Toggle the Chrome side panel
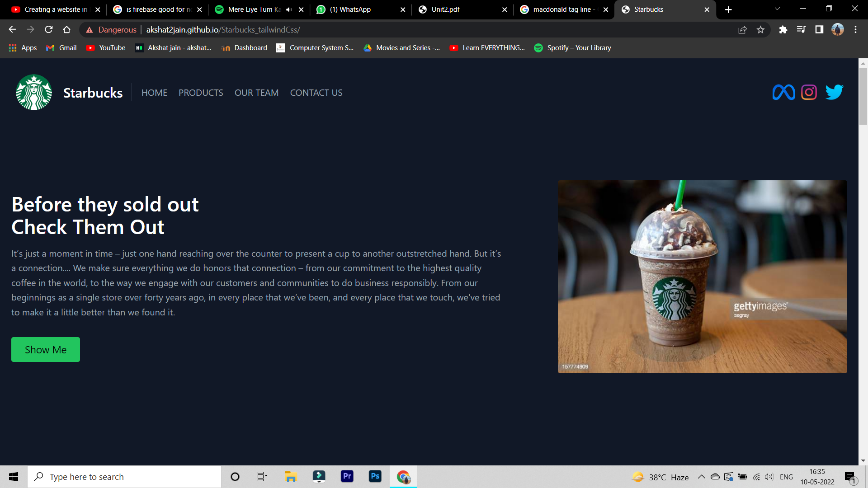868x488 pixels. pyautogui.click(x=819, y=29)
